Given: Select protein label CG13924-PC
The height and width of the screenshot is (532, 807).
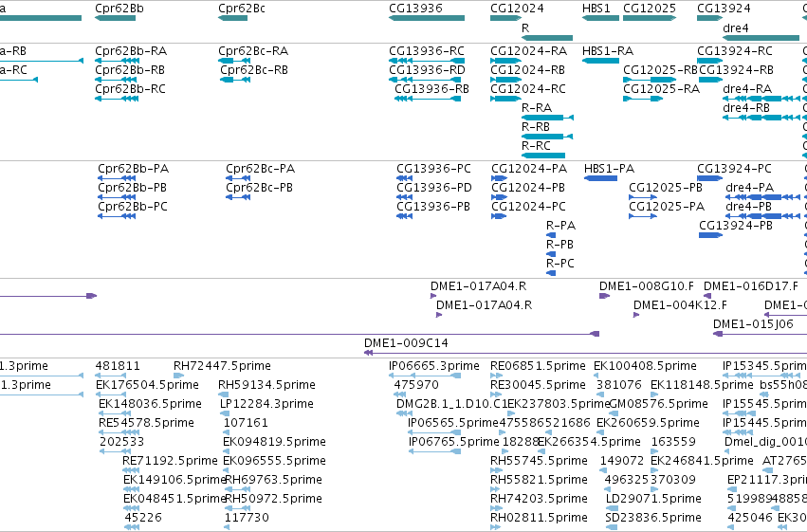Looking at the screenshot, I should (734, 169).
